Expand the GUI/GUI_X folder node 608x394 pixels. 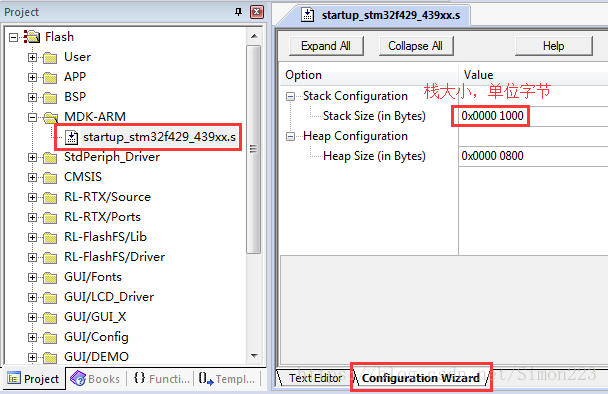pos(33,317)
